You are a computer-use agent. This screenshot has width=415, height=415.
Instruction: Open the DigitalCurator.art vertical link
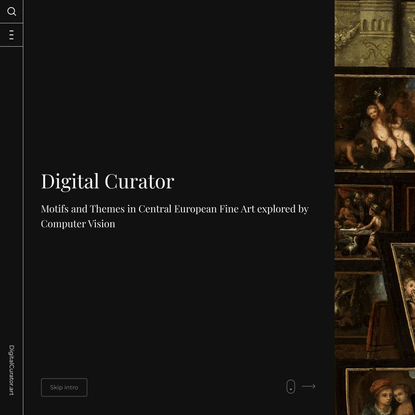tap(11, 370)
